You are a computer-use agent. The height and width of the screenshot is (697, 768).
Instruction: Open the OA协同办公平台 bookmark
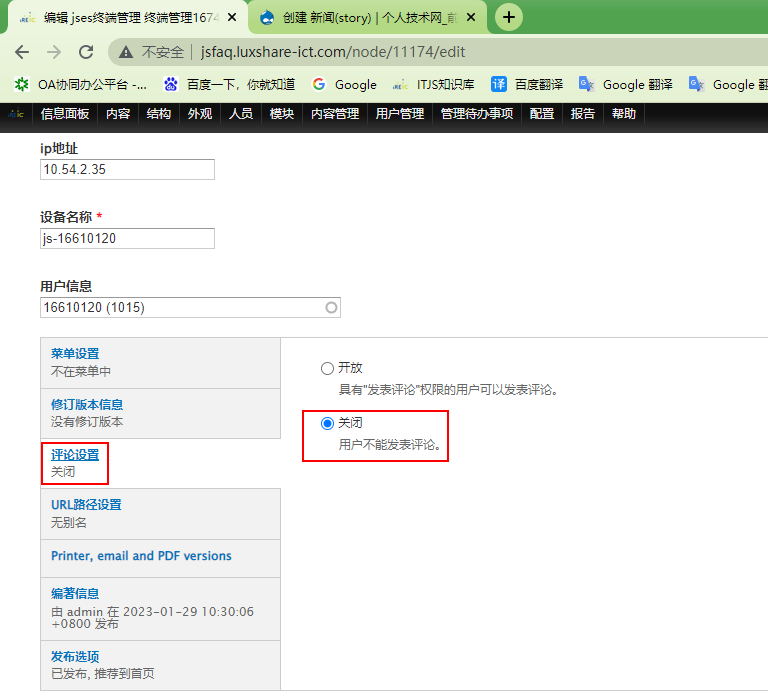[81, 85]
